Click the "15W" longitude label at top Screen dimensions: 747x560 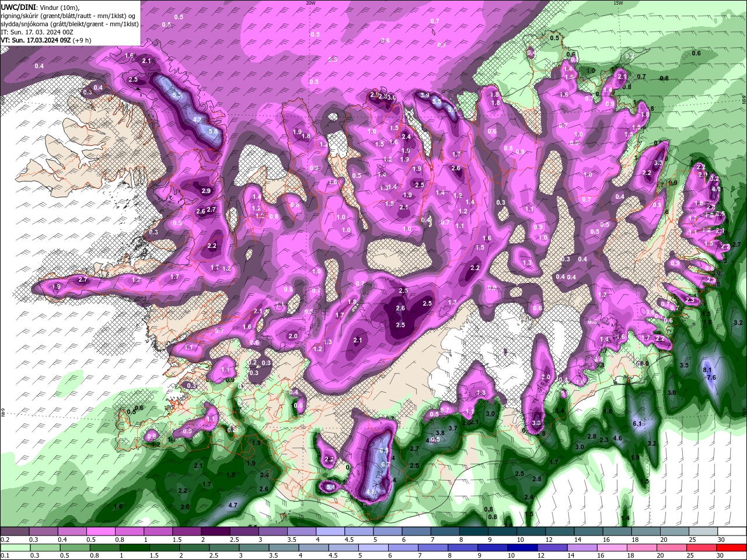click(x=618, y=3)
